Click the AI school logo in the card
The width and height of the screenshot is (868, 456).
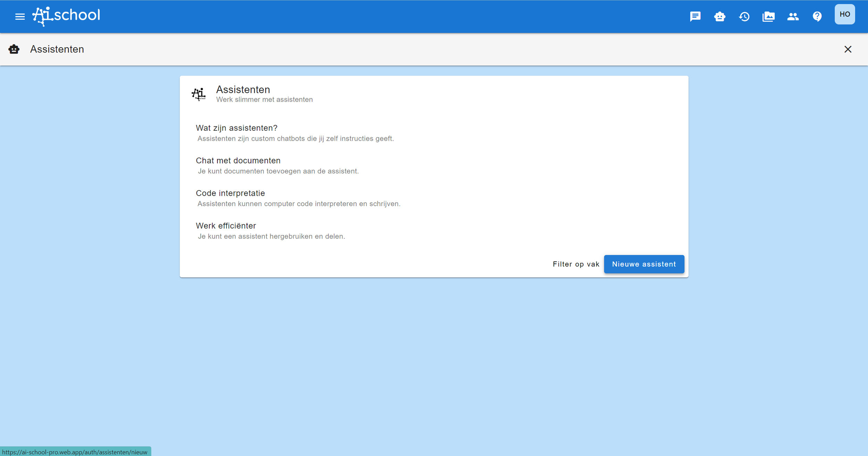coord(199,94)
